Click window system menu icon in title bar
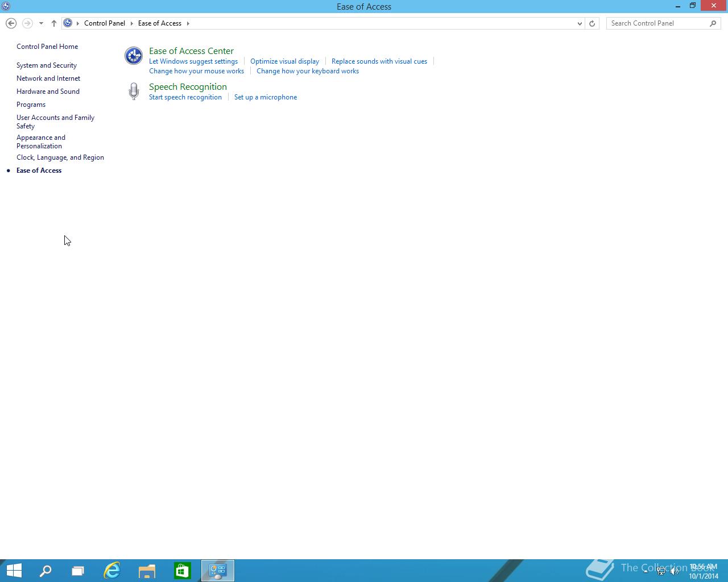 pos(6,6)
